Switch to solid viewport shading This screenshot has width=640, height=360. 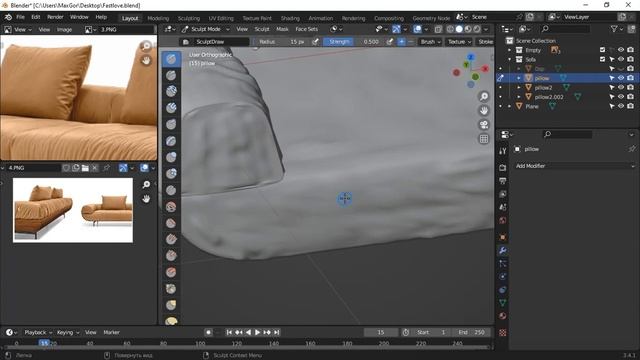click(x=459, y=29)
